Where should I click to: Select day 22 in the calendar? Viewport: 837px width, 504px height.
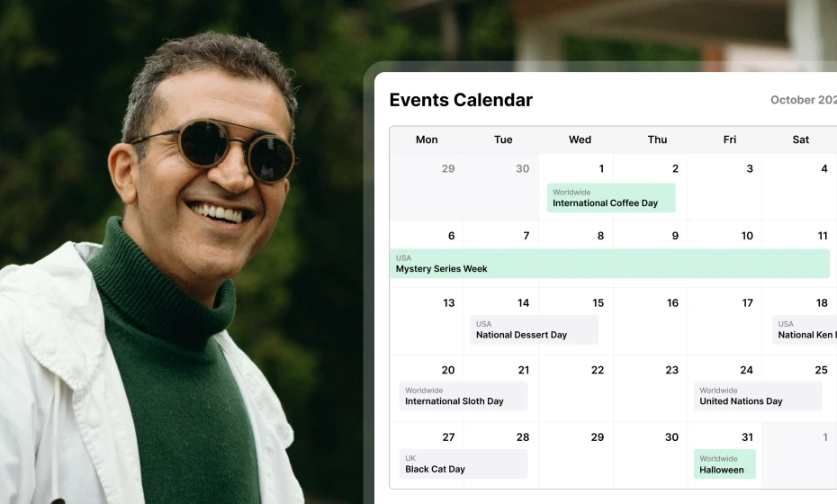point(576,388)
